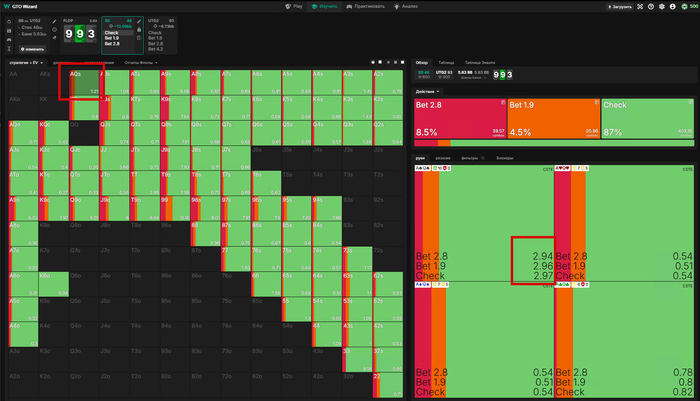Click the reset icon left of spot info

pos(9,21)
